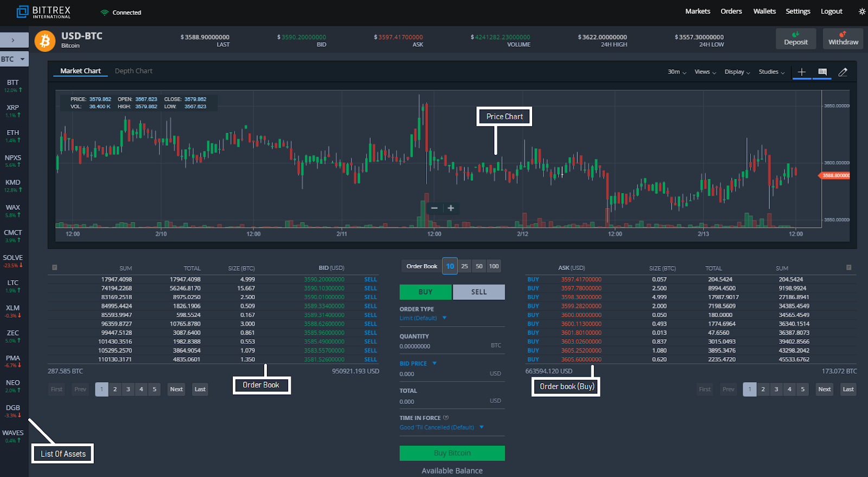Click the Wi-Fi Connected status icon
Image resolution: width=868 pixels, height=477 pixels.
click(x=104, y=12)
